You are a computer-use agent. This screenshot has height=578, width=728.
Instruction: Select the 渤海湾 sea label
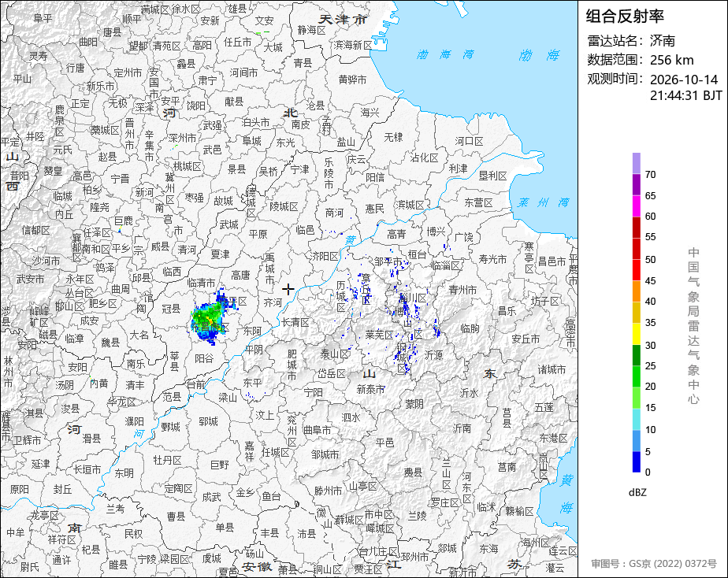[445, 55]
